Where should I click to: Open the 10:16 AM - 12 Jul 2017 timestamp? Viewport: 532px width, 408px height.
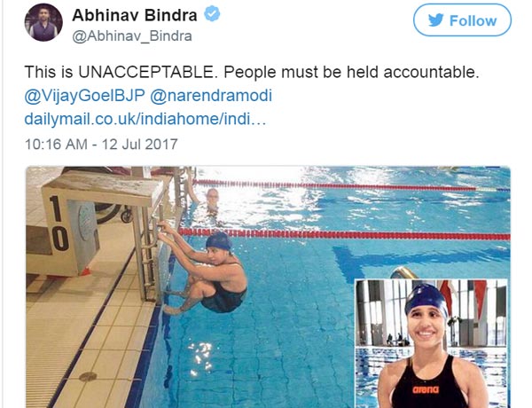[x=101, y=144]
